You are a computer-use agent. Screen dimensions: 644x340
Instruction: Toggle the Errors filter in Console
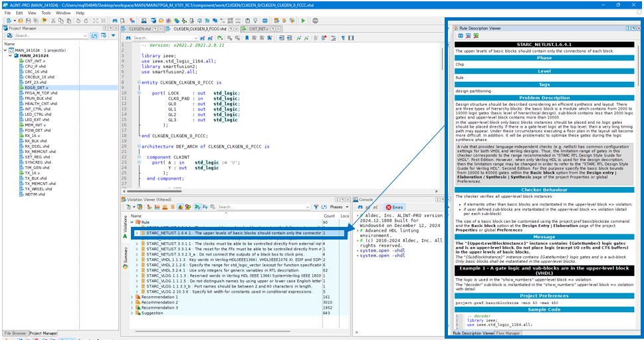(x=395, y=207)
